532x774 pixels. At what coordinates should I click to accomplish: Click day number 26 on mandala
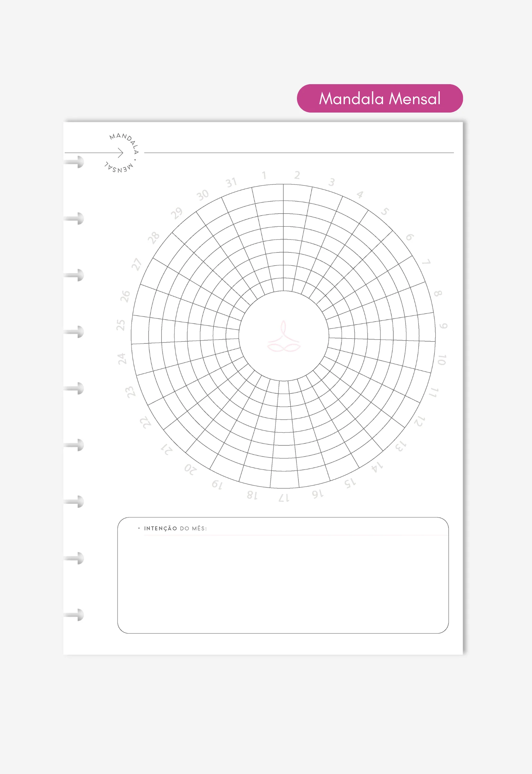click(125, 296)
